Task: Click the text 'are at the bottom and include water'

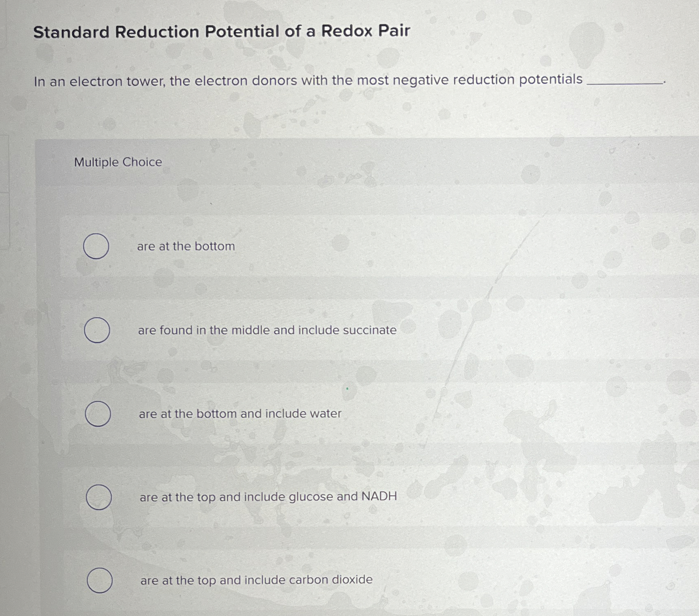Action: 240,414
